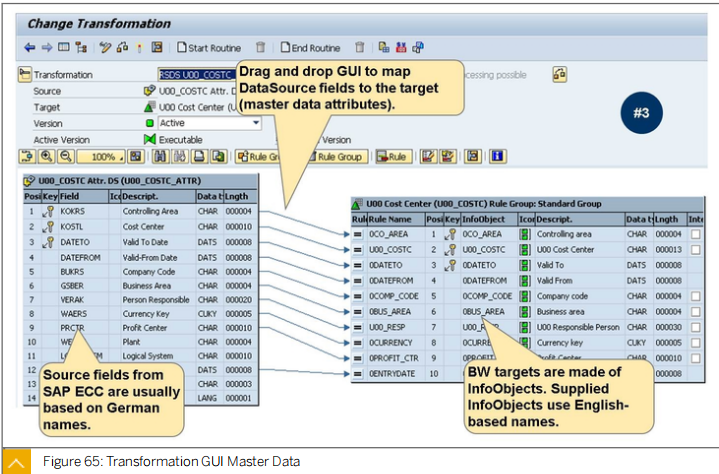Select the BUKRS source field
Screen dimensions: 719x474
pyautogui.click(x=72, y=272)
